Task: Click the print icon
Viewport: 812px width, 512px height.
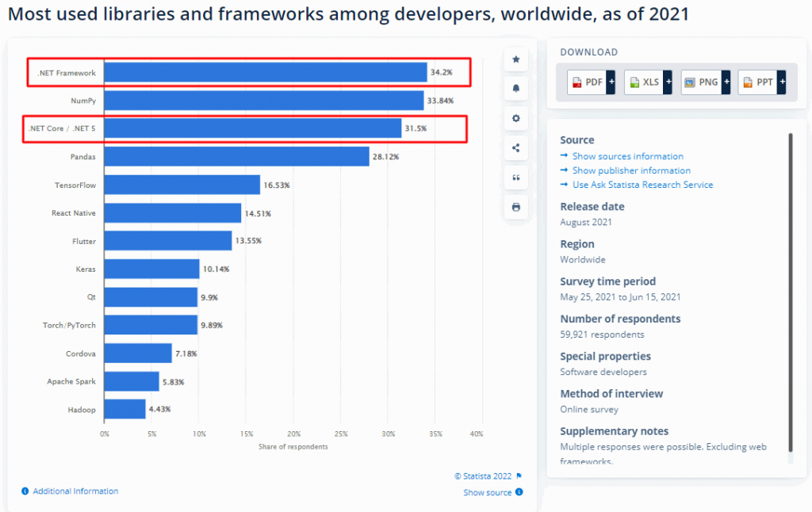Action: 515,207
